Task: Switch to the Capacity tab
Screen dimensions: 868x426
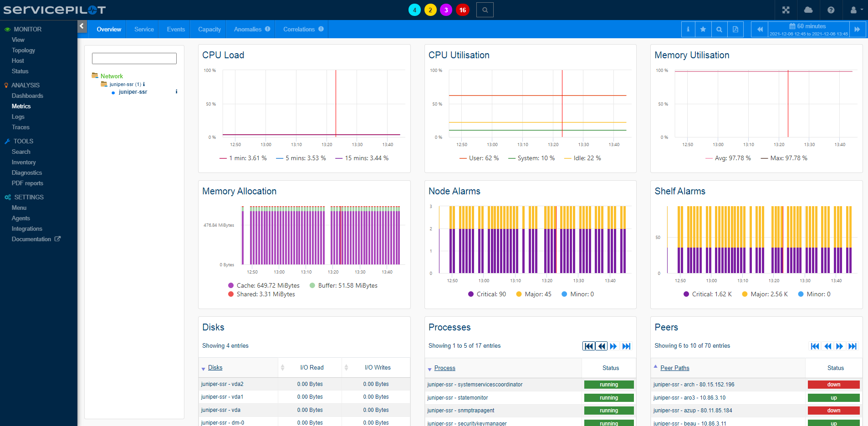Action: pyautogui.click(x=208, y=29)
